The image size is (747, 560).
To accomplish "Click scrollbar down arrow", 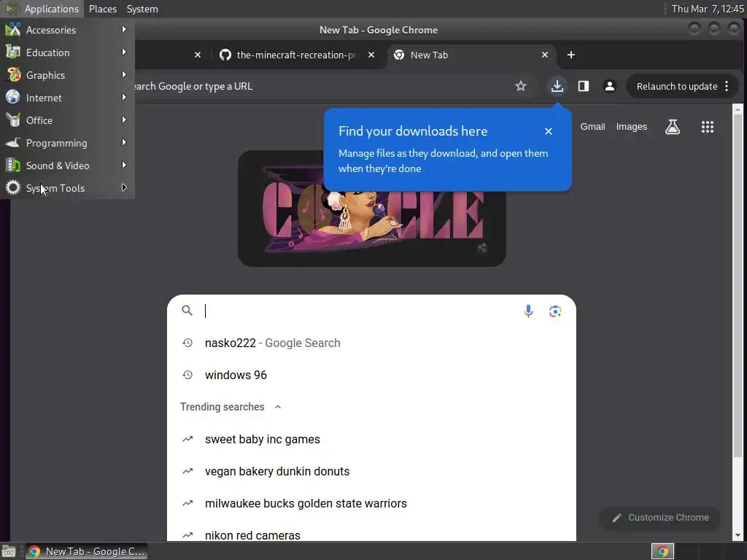I will [x=738, y=536].
